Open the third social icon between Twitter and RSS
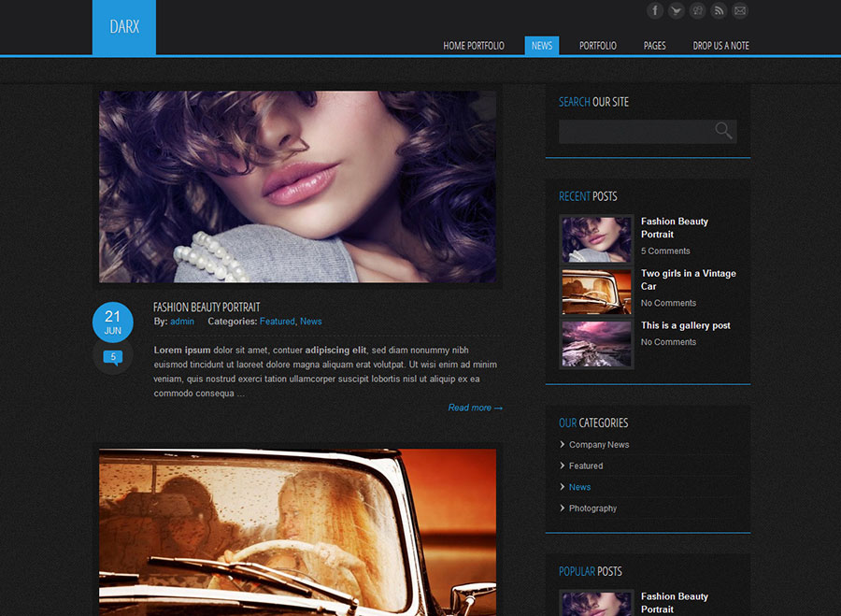The width and height of the screenshot is (841, 616). pos(697,10)
